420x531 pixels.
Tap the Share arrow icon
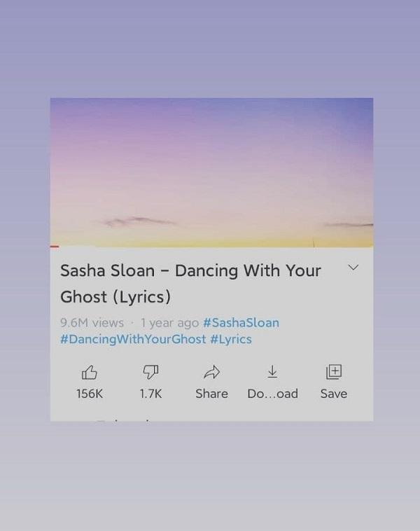pyautogui.click(x=211, y=372)
